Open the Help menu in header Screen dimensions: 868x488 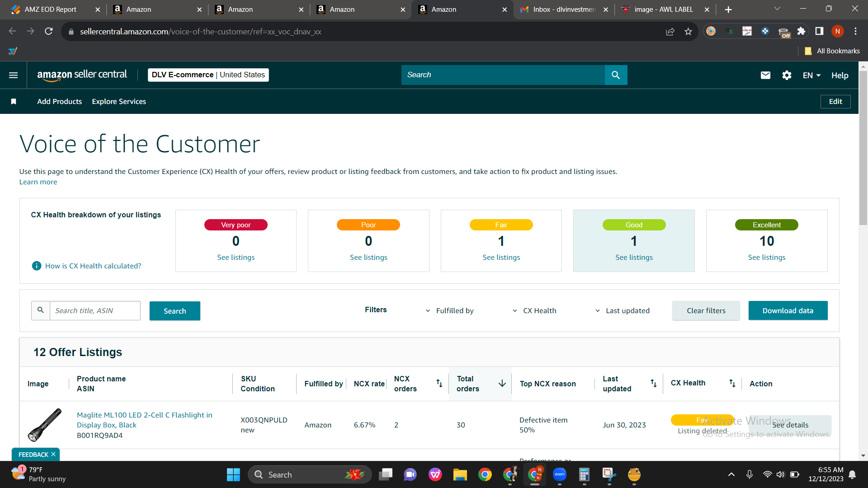[x=840, y=75]
